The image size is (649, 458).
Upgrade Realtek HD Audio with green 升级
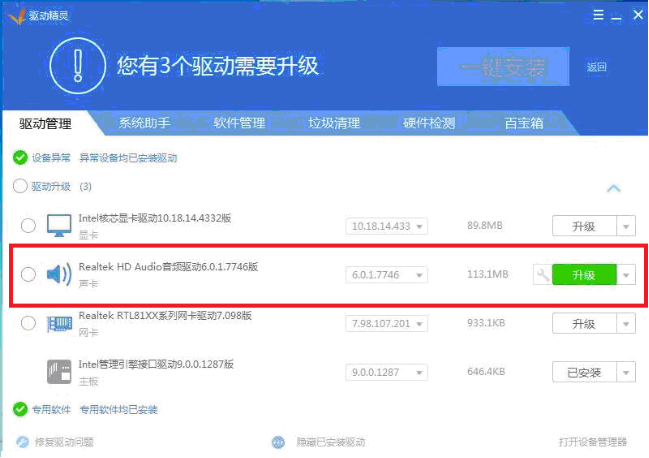(584, 275)
